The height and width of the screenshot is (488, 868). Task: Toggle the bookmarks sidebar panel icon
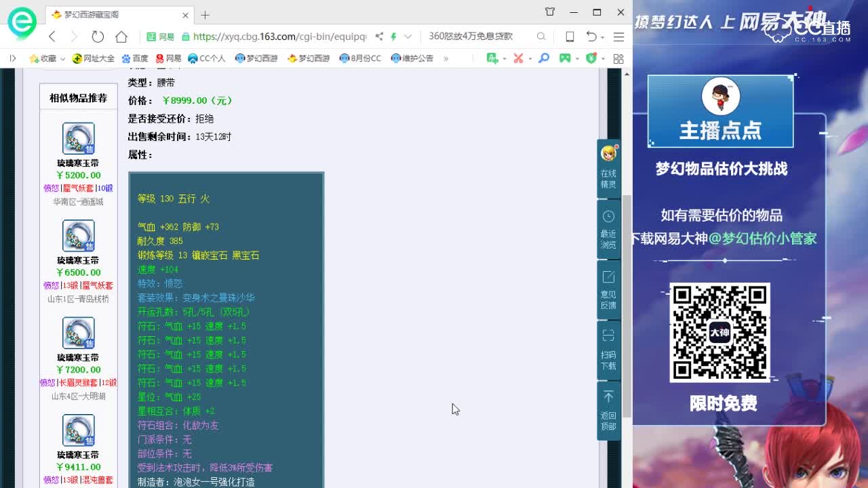click(x=12, y=58)
